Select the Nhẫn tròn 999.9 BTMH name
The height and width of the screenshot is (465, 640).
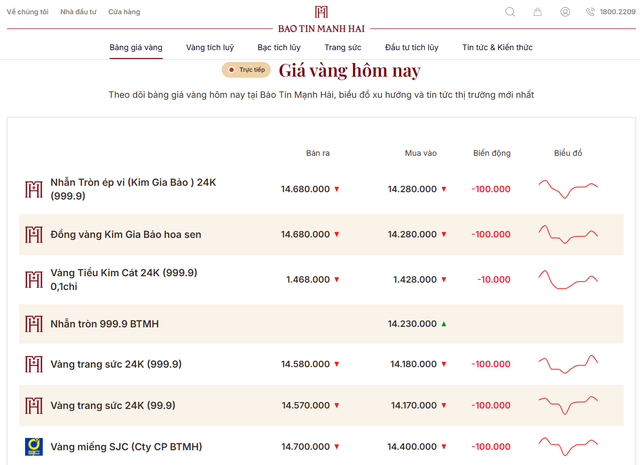point(104,324)
